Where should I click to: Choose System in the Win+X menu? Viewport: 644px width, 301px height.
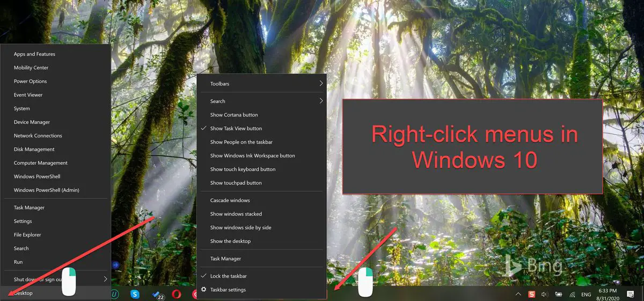(x=55, y=109)
